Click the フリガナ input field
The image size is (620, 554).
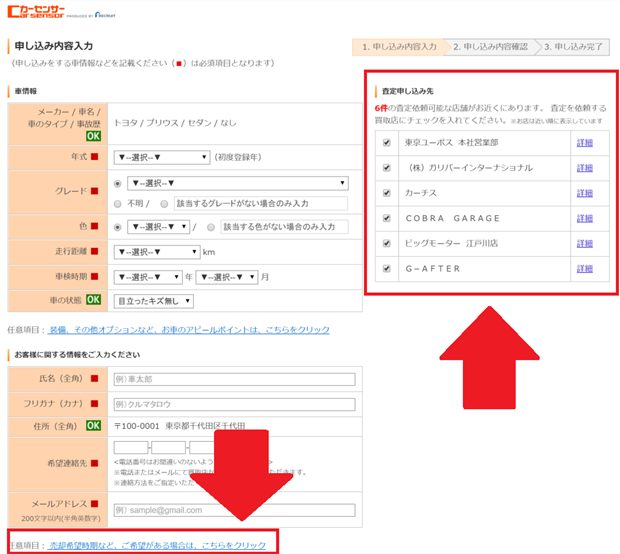234,404
